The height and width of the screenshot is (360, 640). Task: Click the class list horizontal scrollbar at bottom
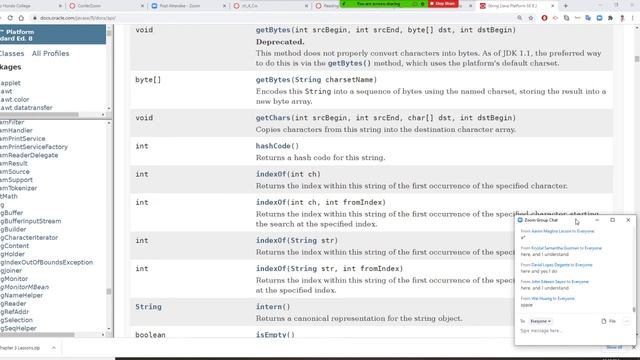click(x=37, y=335)
